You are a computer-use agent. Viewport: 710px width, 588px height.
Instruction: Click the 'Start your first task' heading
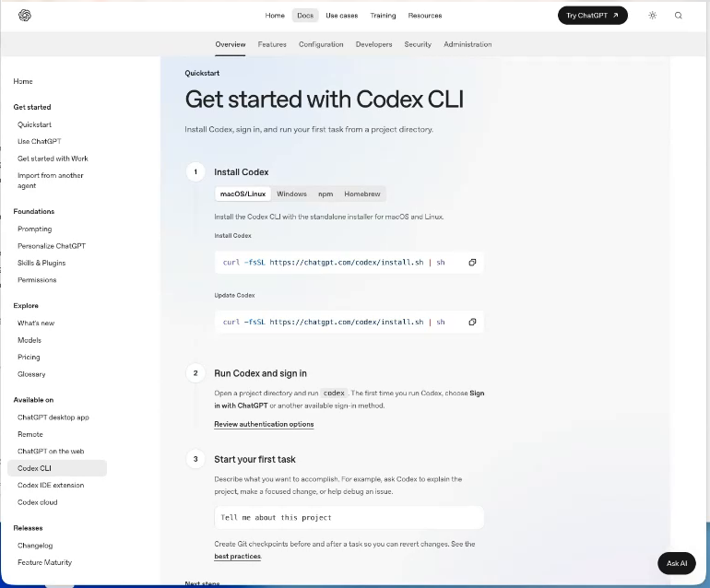[254, 460]
